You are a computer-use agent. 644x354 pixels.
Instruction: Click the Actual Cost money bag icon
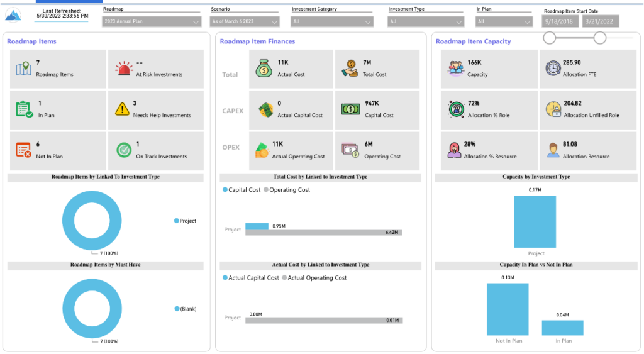[x=264, y=69]
